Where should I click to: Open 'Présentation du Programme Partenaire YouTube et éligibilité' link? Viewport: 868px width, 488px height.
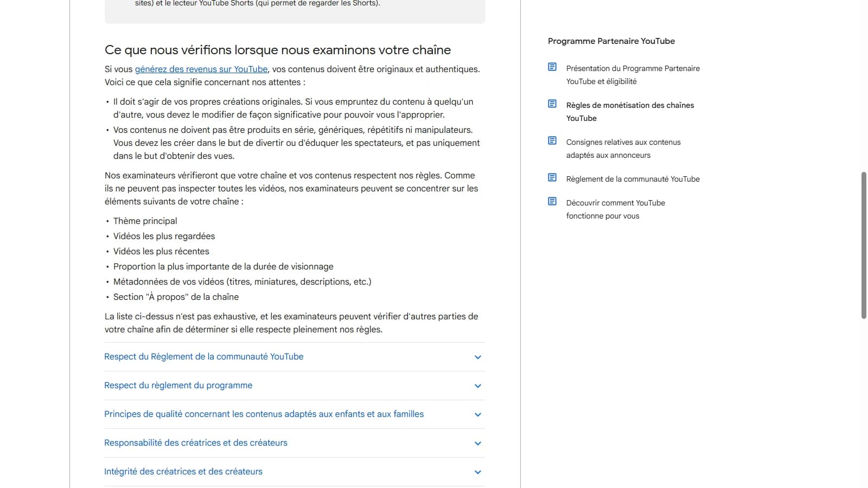pos(633,75)
